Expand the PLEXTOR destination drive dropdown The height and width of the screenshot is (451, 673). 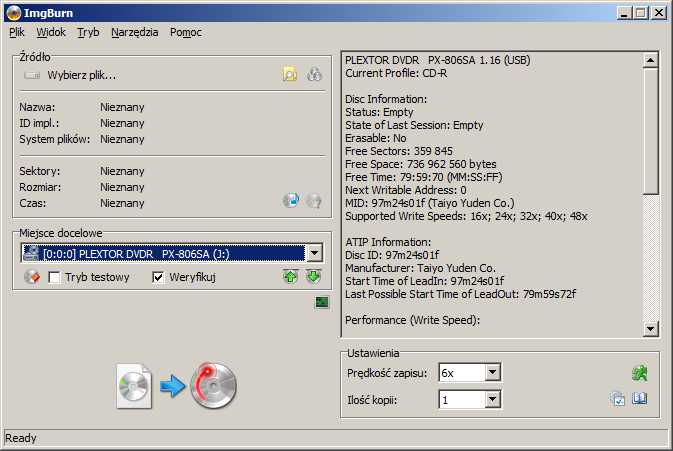(315, 253)
